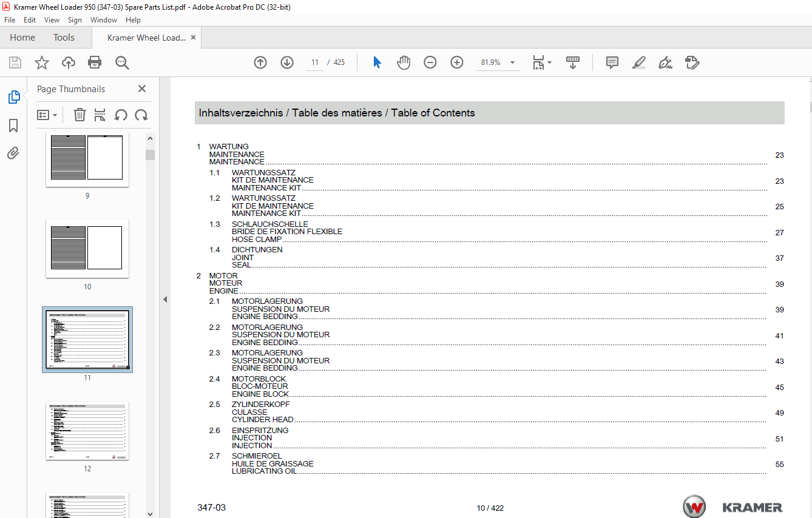Image resolution: width=812 pixels, height=518 pixels.
Task: Click the scrolling mode keyboard icon
Action: coord(573,62)
